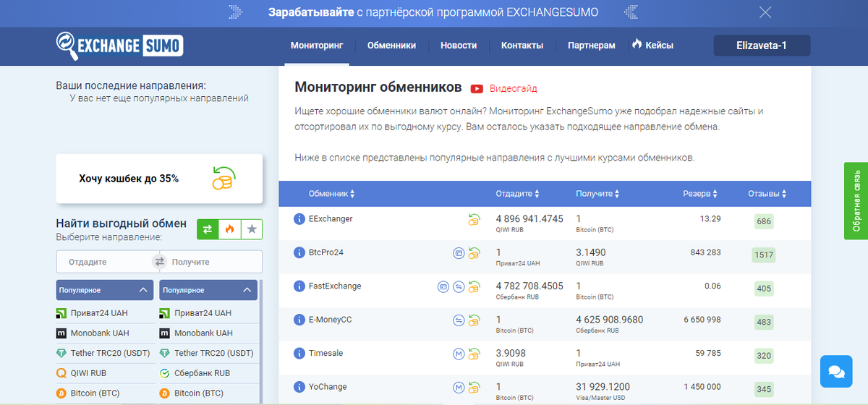Click the ExchangeSumo logo
Screen dimensions: 868x405
(x=120, y=46)
